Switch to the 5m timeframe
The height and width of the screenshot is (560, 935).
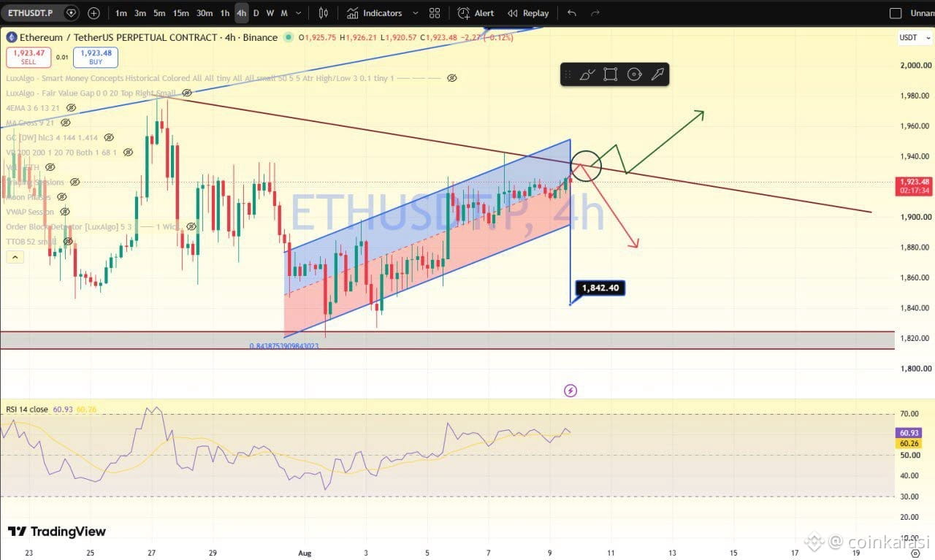coord(159,13)
